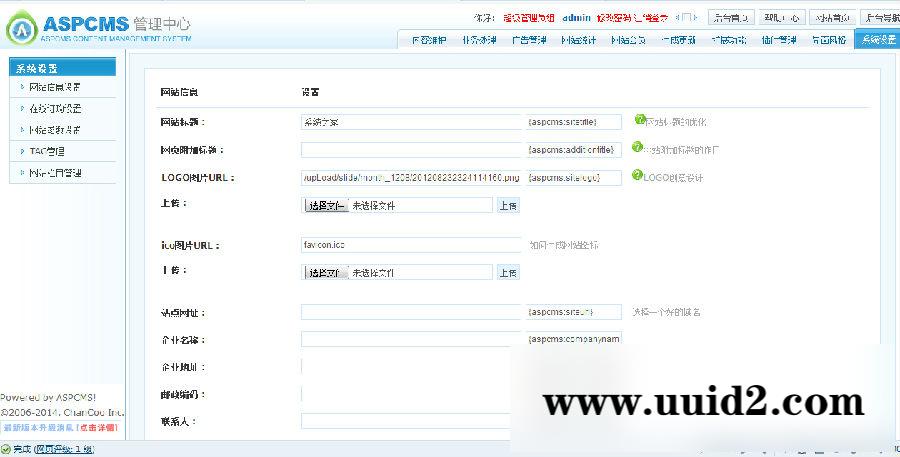The image size is (900, 457).
Task: Open TAG管理 in the sidebar
Action: pyautogui.click(x=46, y=152)
